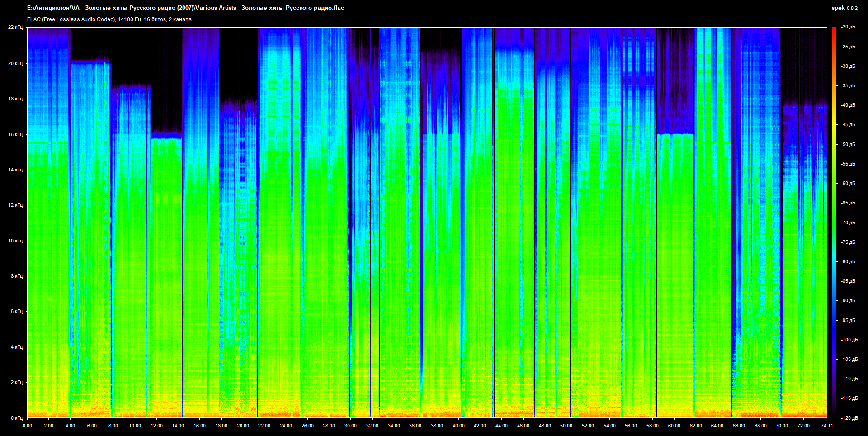Image resolution: width=868 pixels, height=436 pixels.
Task: Click the 10 кГц frequency label
Action: (x=15, y=241)
